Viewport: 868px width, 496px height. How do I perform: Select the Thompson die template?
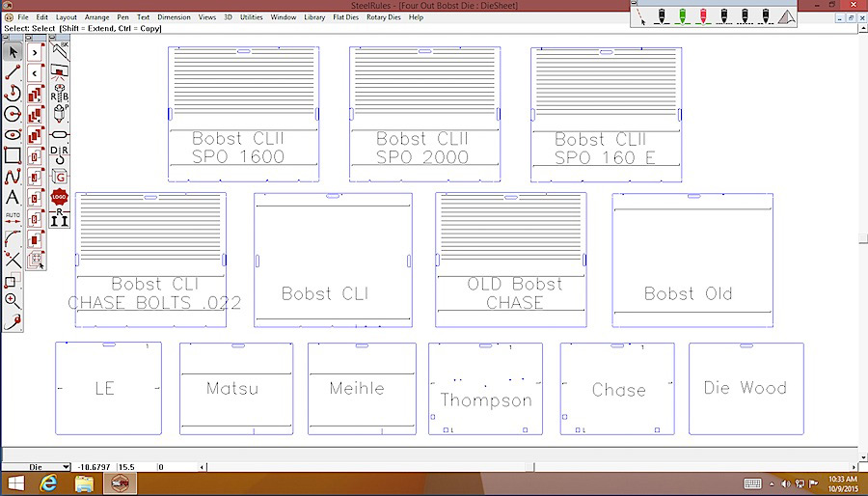(485, 389)
